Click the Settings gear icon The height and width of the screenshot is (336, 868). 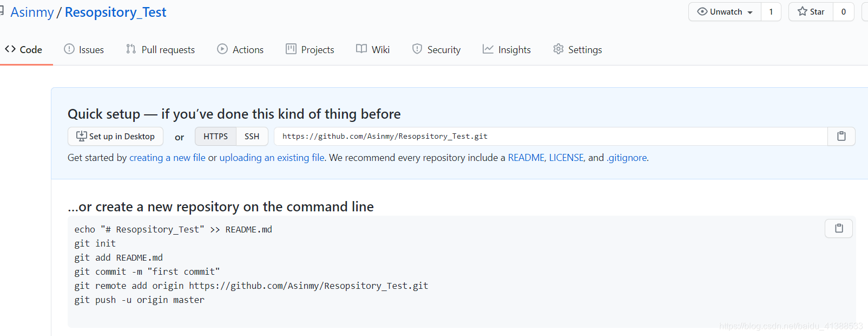[x=558, y=49]
